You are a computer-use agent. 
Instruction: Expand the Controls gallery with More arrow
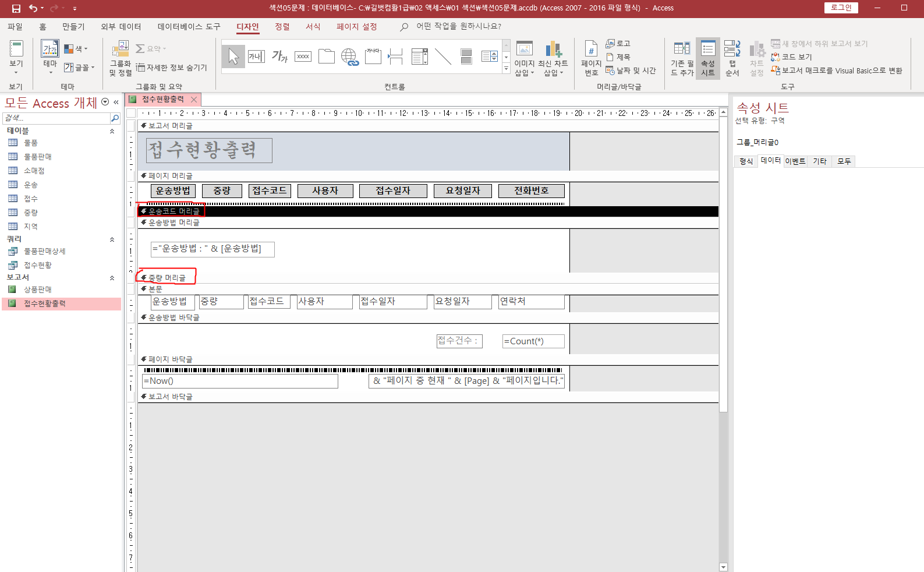pos(506,69)
